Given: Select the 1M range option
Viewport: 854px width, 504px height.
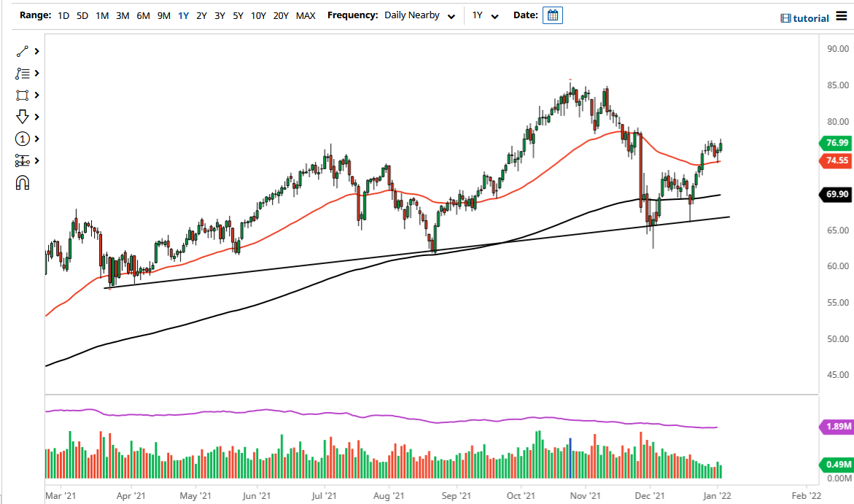Looking at the screenshot, I should pyautogui.click(x=101, y=15).
